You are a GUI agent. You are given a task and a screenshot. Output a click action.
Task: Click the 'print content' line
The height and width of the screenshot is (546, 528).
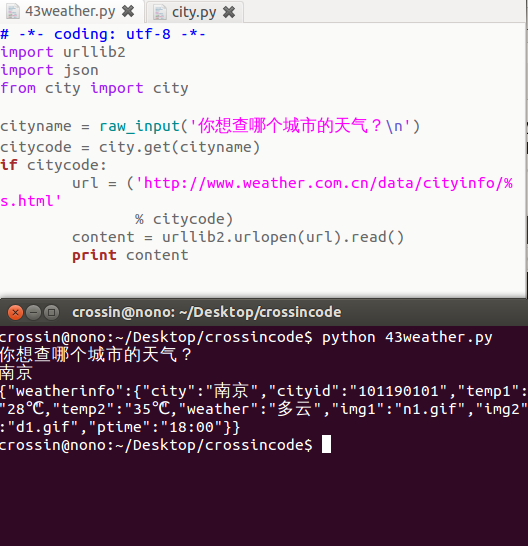coord(130,255)
